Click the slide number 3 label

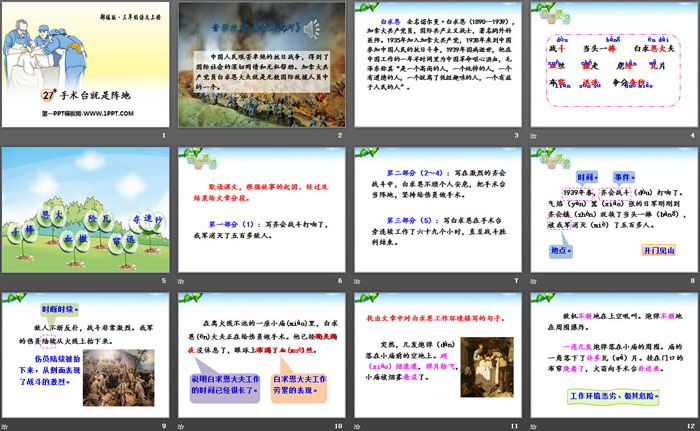pos(517,135)
